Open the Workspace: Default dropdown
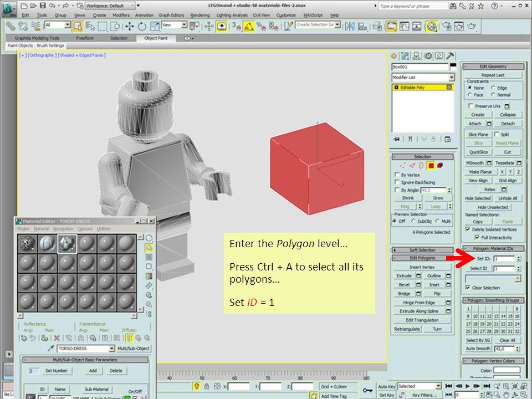 point(110,6)
